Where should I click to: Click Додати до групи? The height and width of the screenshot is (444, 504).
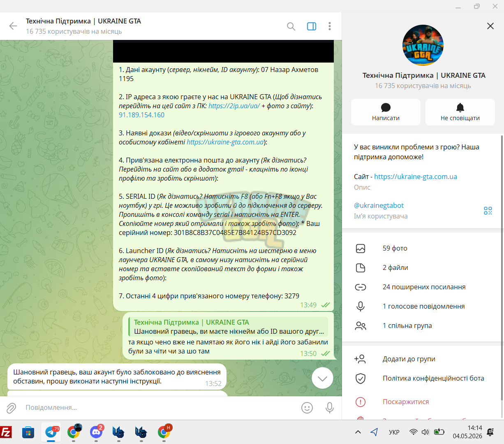tap(421, 359)
